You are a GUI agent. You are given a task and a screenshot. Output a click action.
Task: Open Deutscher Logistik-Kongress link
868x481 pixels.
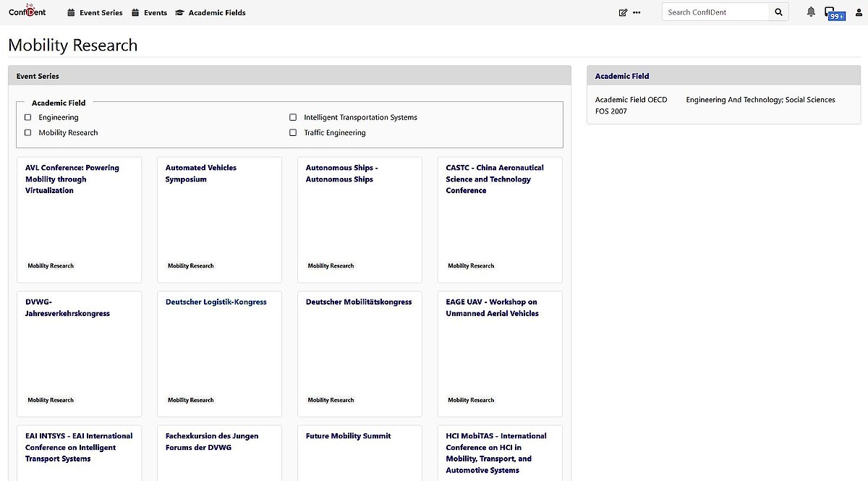pyautogui.click(x=216, y=302)
